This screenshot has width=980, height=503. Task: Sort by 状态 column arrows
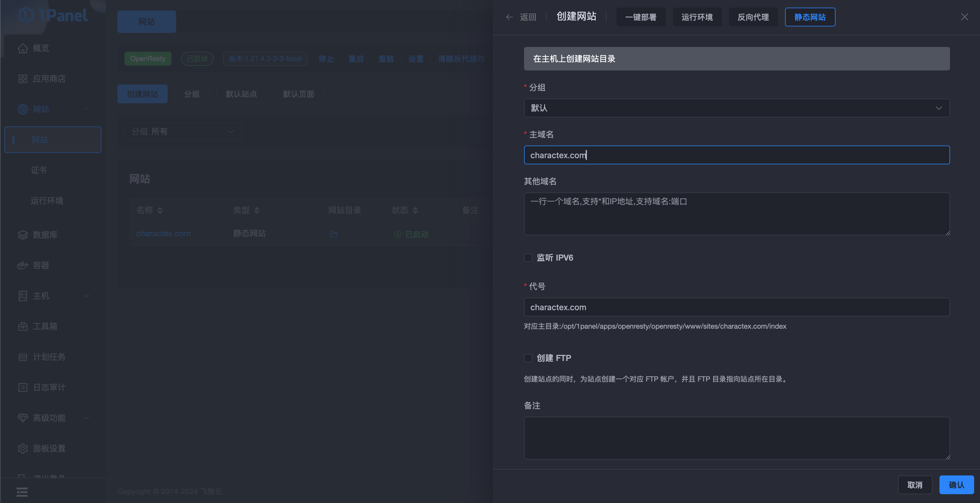[415, 210]
